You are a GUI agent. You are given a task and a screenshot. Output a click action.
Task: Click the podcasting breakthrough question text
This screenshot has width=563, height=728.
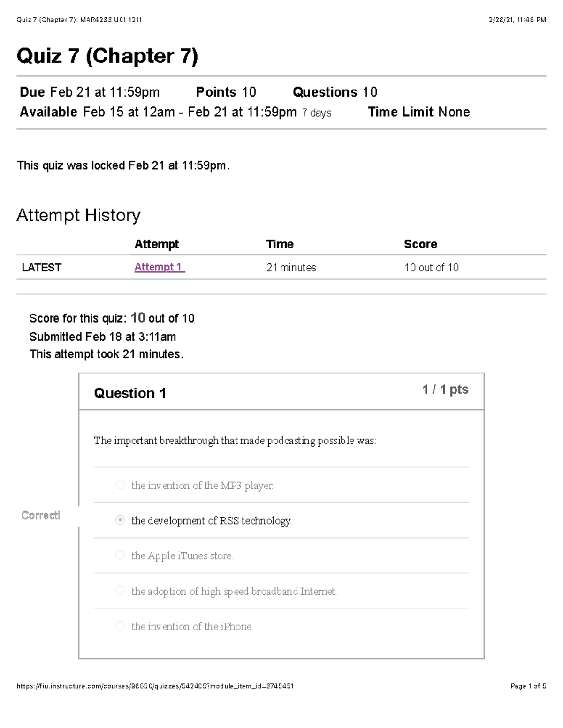tap(235, 441)
